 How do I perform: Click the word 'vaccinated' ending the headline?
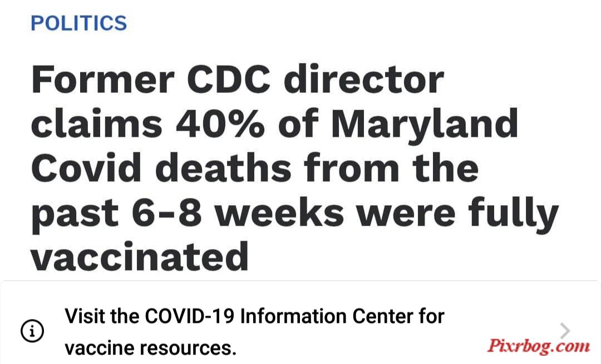(x=140, y=256)
